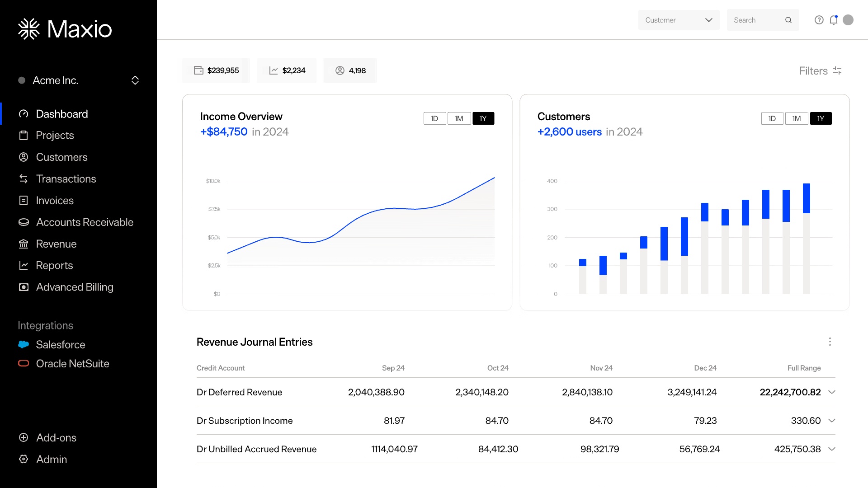Click inside the Search field
This screenshot has height=488, width=868.
[763, 20]
